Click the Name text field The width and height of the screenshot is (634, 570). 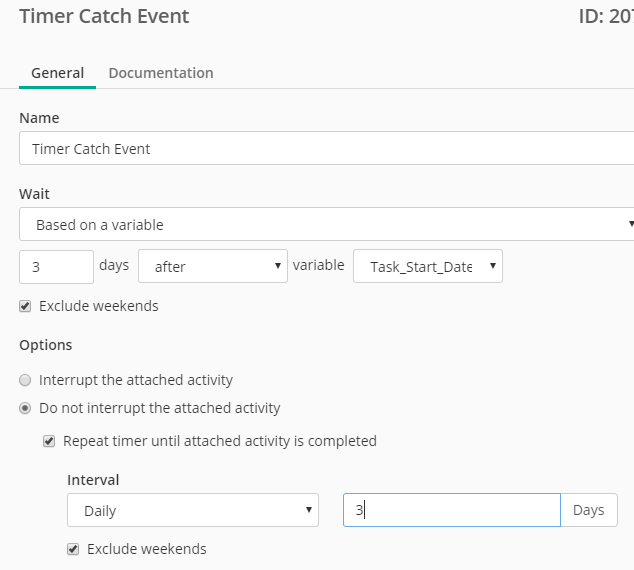pyautogui.click(x=326, y=149)
